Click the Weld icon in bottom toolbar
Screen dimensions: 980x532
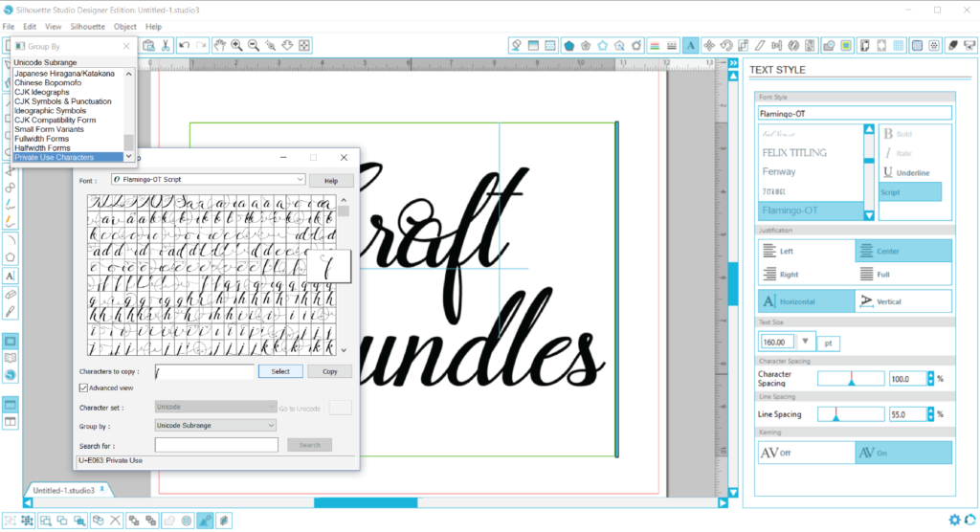[169, 521]
